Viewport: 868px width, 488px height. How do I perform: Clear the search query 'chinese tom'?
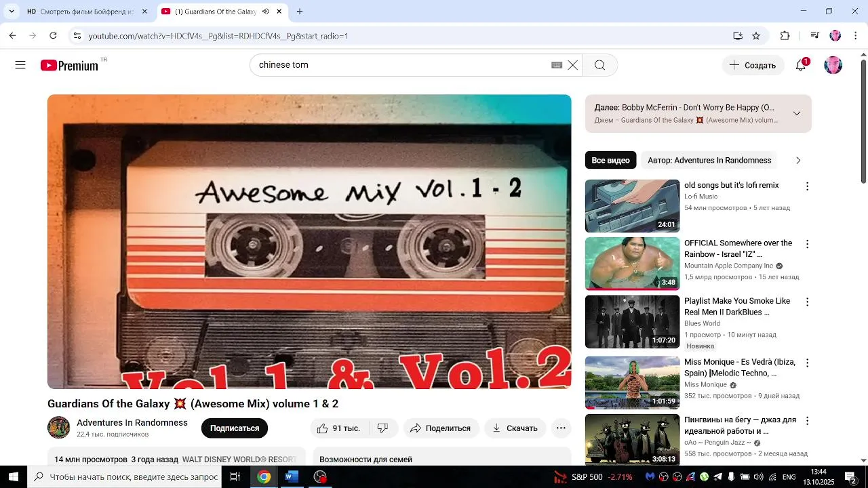click(x=573, y=65)
